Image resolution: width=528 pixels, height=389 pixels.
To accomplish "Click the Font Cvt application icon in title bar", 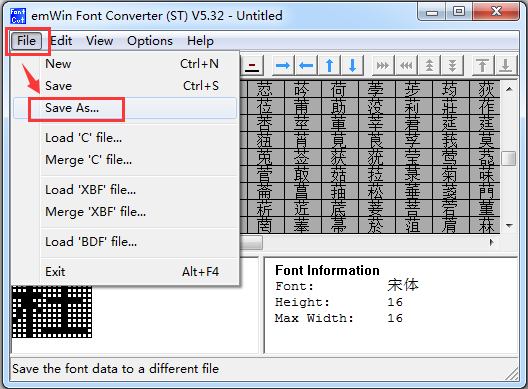I will (18, 16).
